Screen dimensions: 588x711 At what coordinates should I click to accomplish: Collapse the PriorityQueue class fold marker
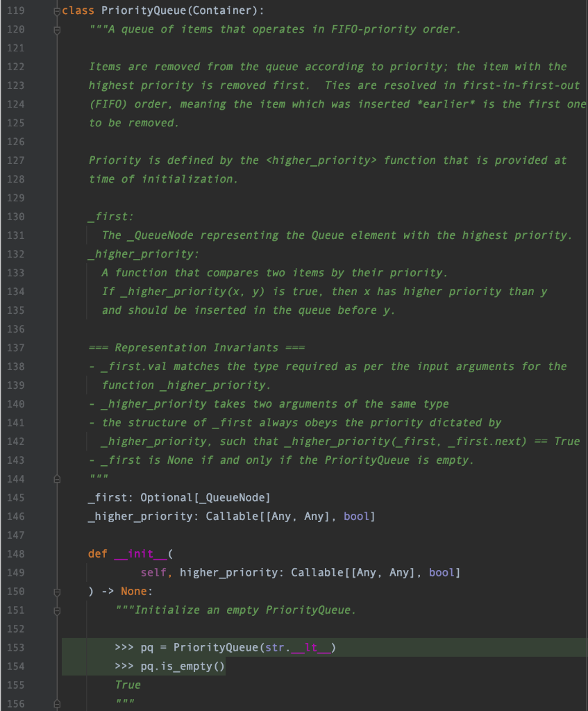pos(56,10)
